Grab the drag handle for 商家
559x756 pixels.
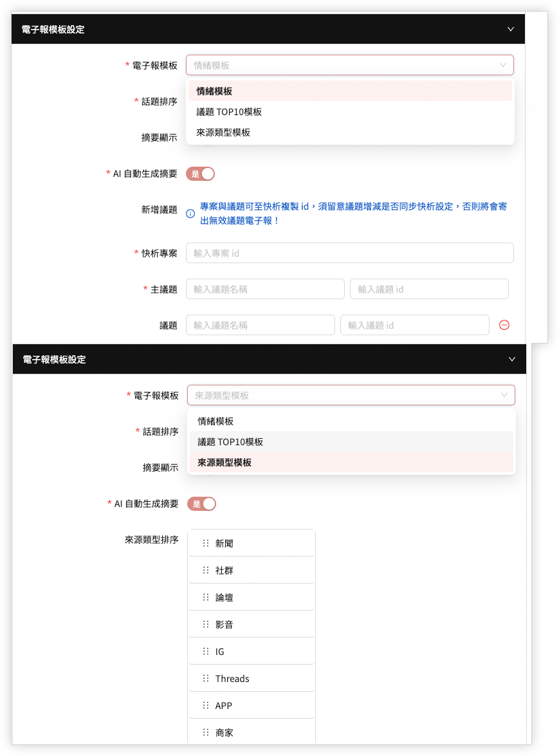[x=206, y=732]
